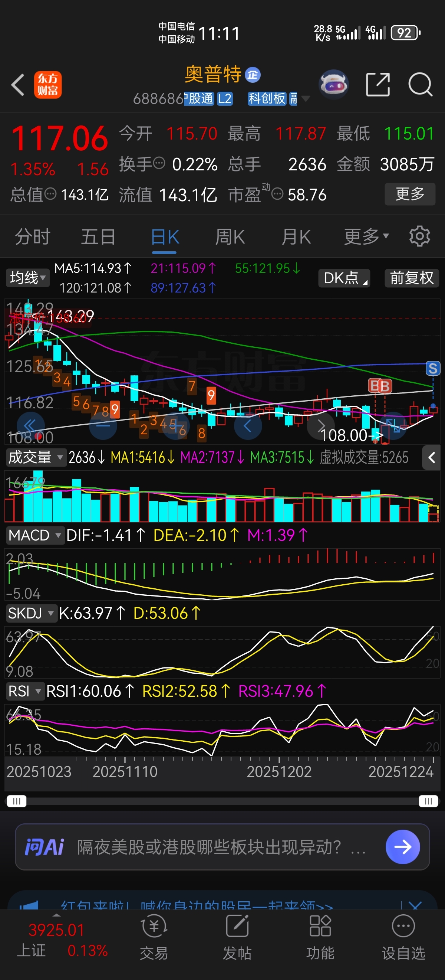Viewport: 445px width, 980px height.
Task: Open search with the magnifier icon
Action: coord(420,84)
